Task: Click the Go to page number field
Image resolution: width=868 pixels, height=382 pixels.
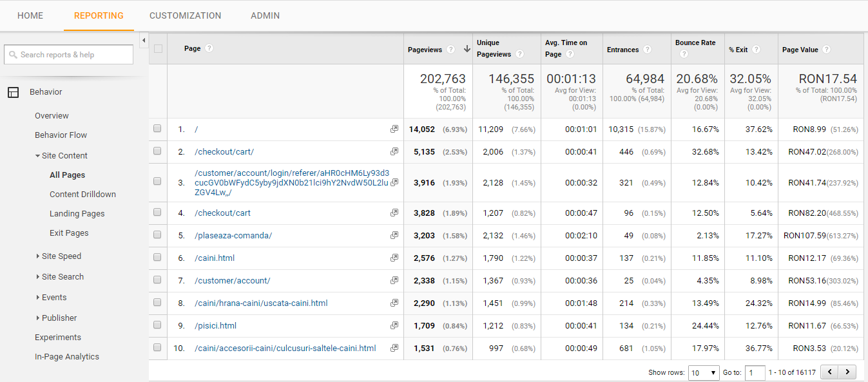Action: coord(755,372)
